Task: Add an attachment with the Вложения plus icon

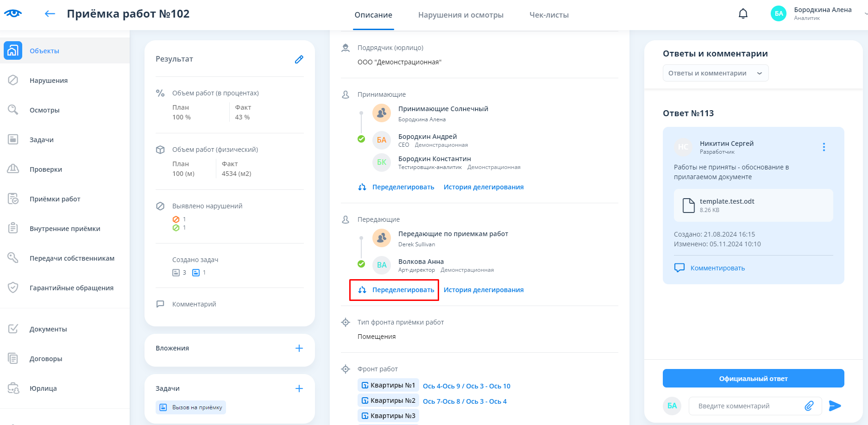Action: [299, 348]
